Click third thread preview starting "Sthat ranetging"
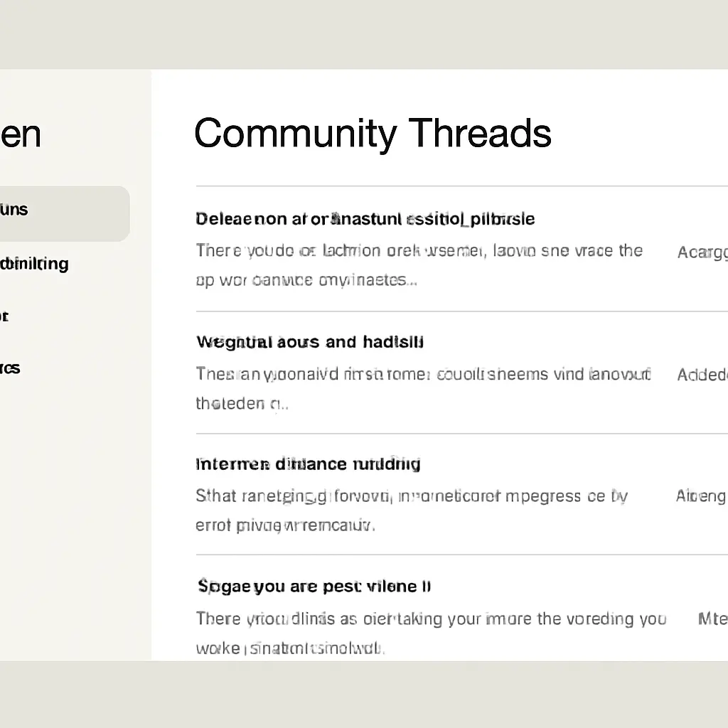728x728 pixels. pos(412,496)
